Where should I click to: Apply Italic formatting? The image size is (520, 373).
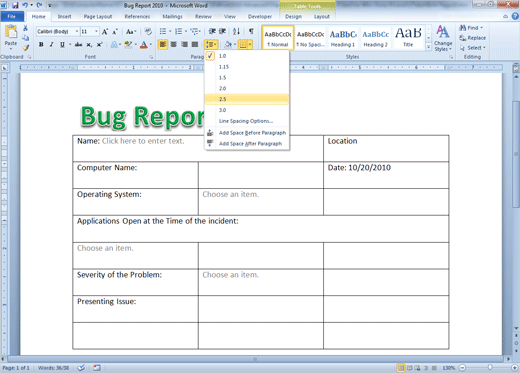click(x=51, y=44)
